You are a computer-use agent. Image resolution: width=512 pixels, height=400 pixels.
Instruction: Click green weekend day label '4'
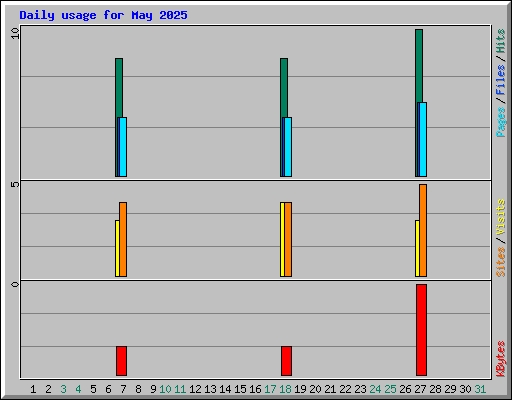point(78,389)
